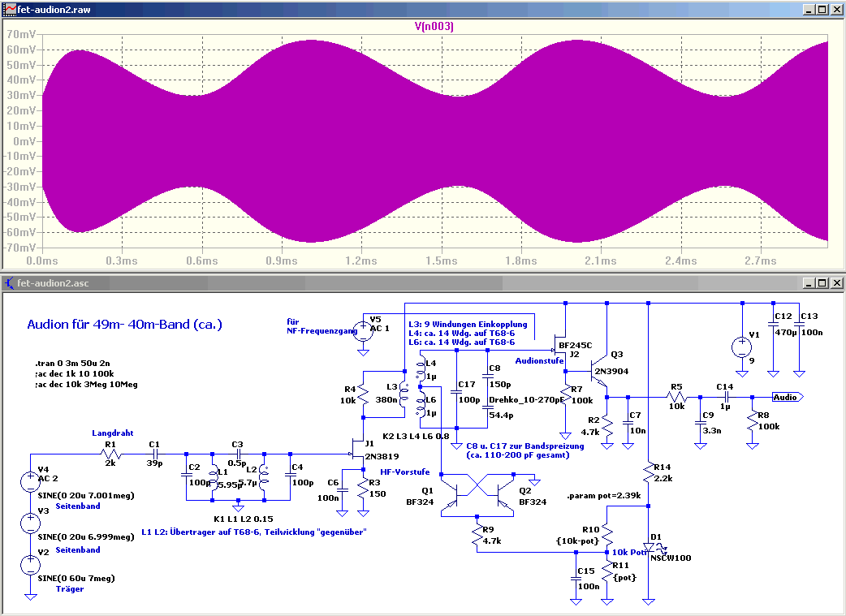Image resolution: width=846 pixels, height=616 pixels.
Task: Select resistor R3 150 symbol
Action: [363, 489]
